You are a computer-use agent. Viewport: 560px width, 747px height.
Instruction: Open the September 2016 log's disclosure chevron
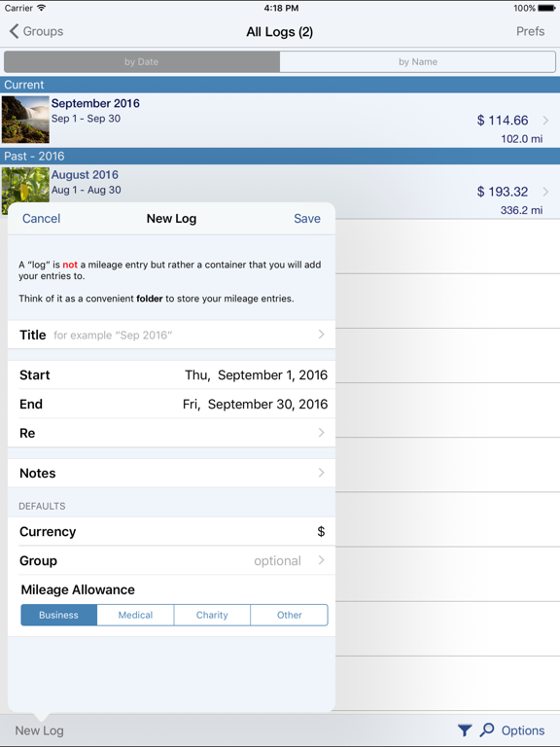click(x=545, y=120)
